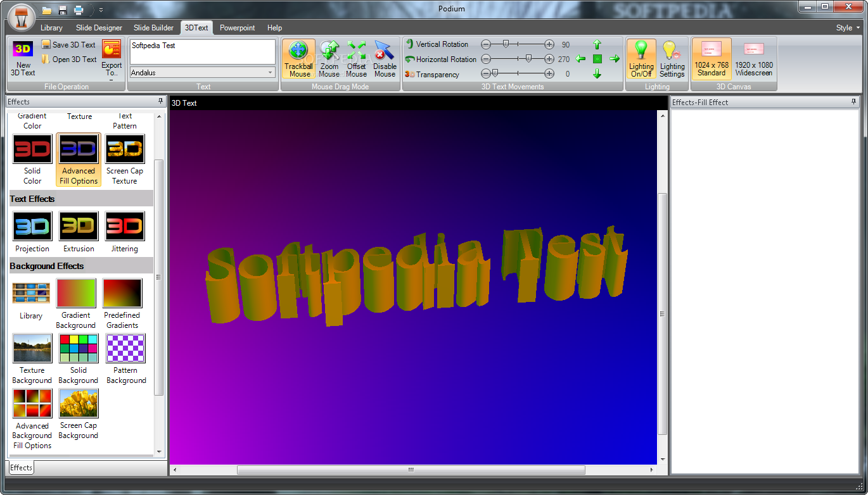868x495 pixels.
Task: Select Zoom Mouse drag mode
Action: coord(329,59)
